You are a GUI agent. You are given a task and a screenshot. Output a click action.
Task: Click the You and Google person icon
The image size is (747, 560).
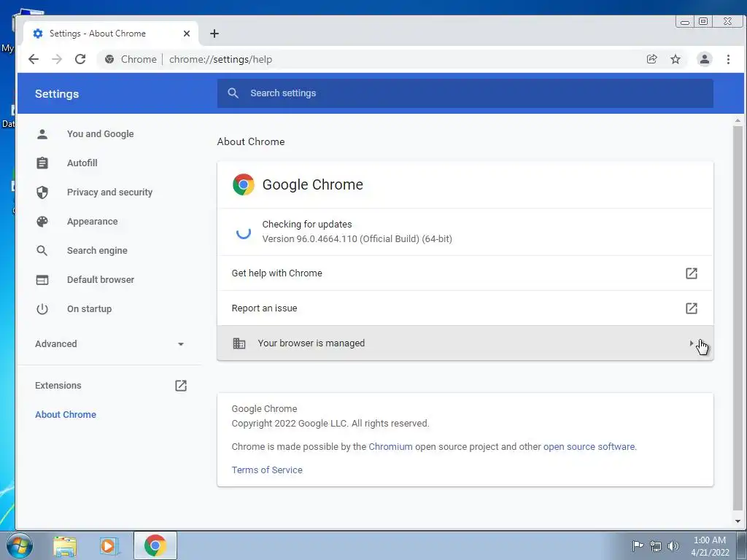point(42,134)
